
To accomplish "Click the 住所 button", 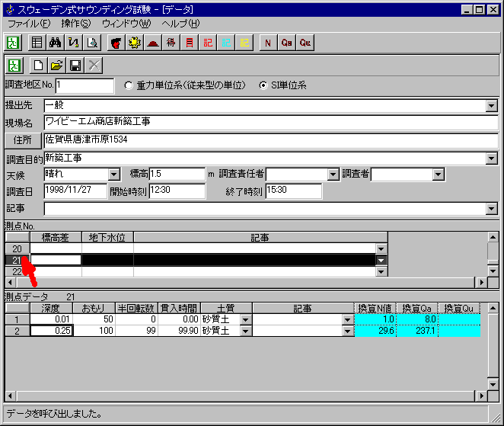I will [x=23, y=140].
